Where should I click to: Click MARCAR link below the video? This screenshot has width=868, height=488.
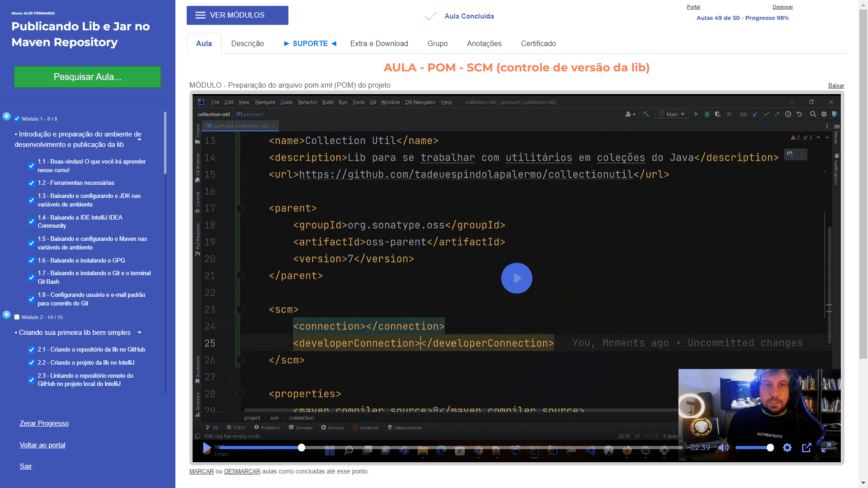pyautogui.click(x=201, y=471)
